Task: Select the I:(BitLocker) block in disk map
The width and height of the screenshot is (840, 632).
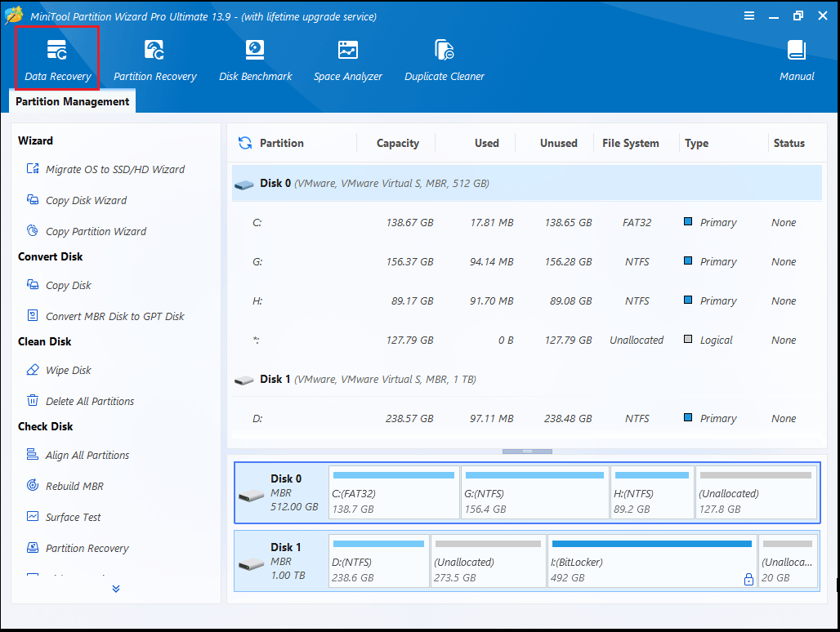Action: coord(652,561)
